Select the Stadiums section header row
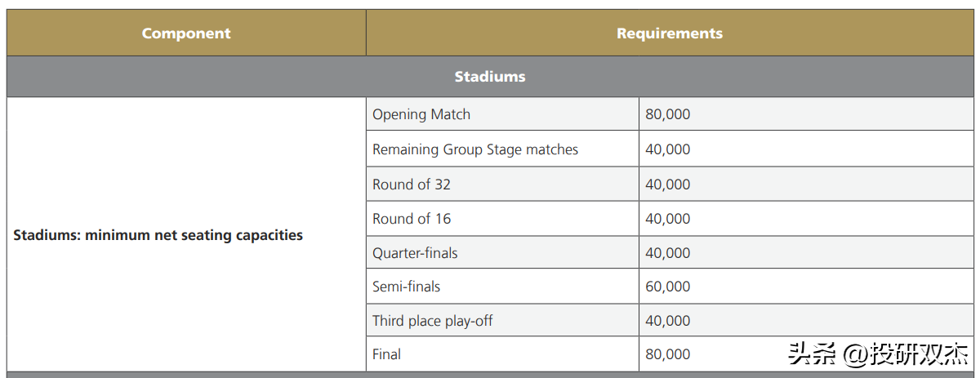 pyautogui.click(x=490, y=77)
